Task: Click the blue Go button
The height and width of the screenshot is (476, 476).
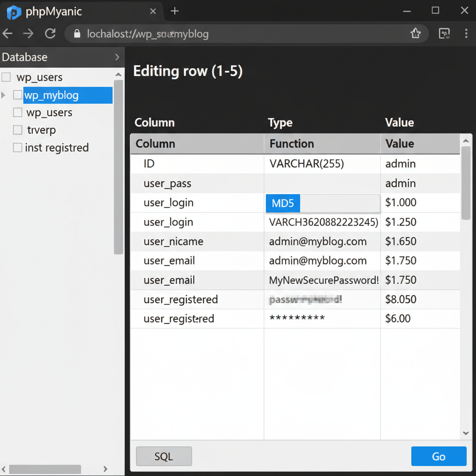Action: [438, 456]
